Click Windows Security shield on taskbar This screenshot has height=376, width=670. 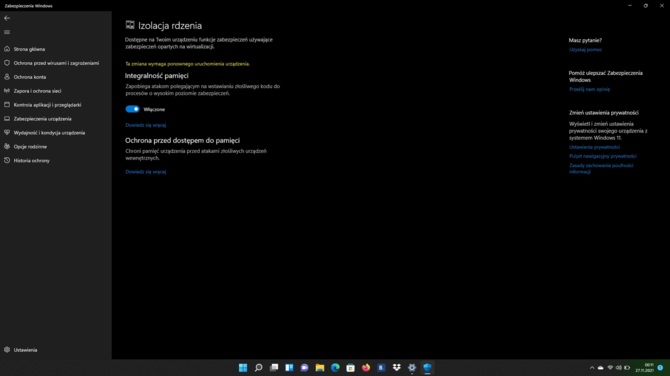(427, 367)
